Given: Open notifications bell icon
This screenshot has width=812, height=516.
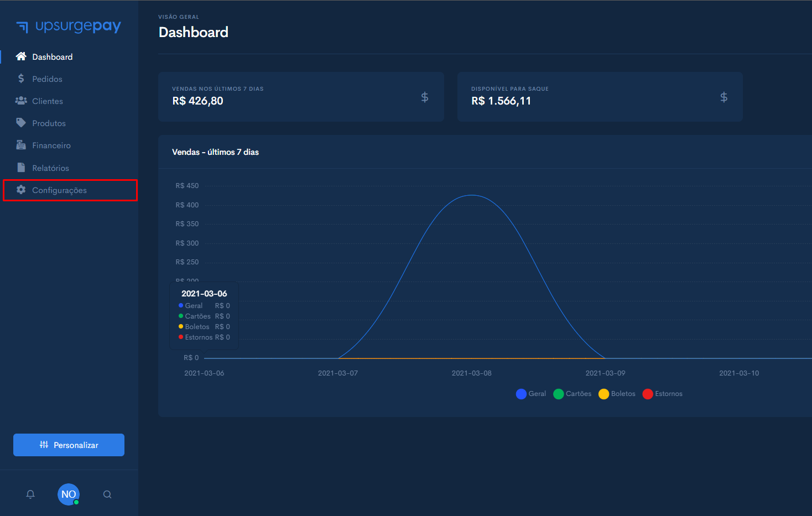Looking at the screenshot, I should tap(30, 494).
